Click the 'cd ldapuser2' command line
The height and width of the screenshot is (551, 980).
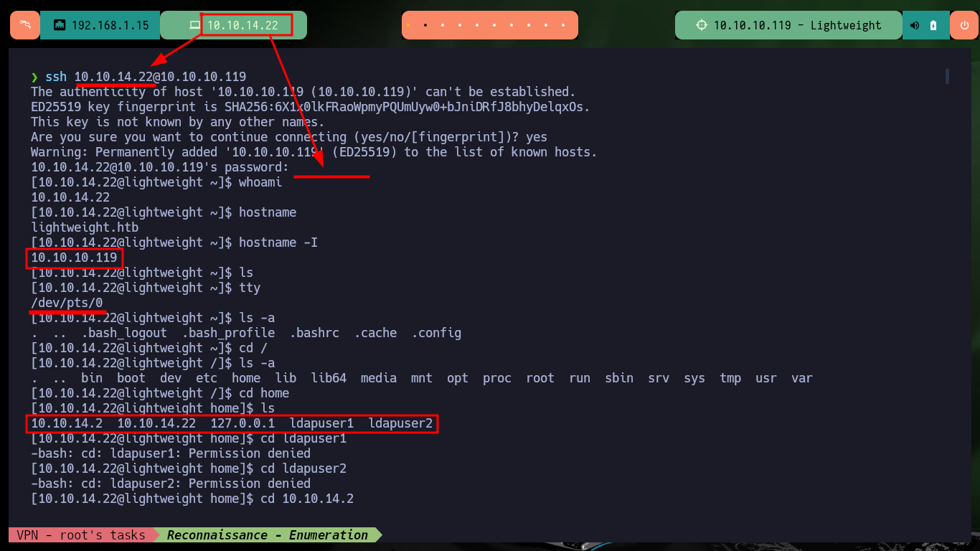[x=189, y=468]
